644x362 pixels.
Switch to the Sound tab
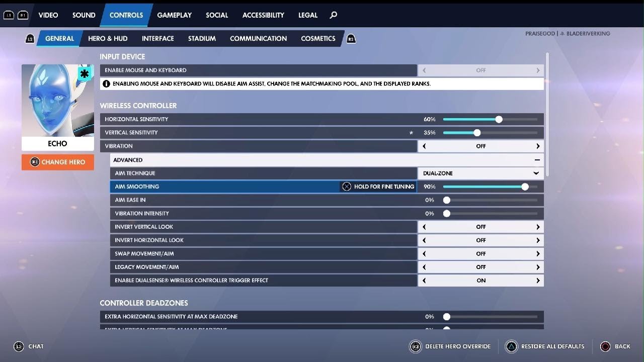coord(84,15)
